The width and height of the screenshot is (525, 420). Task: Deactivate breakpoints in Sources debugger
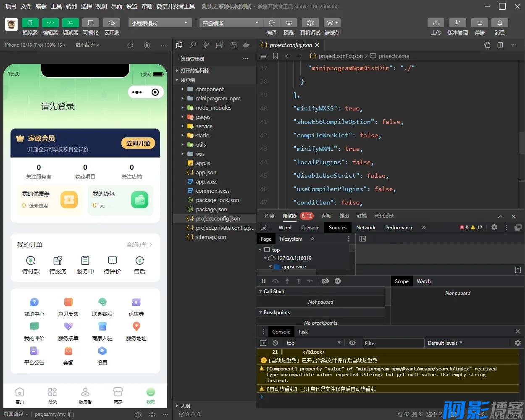[x=325, y=281]
